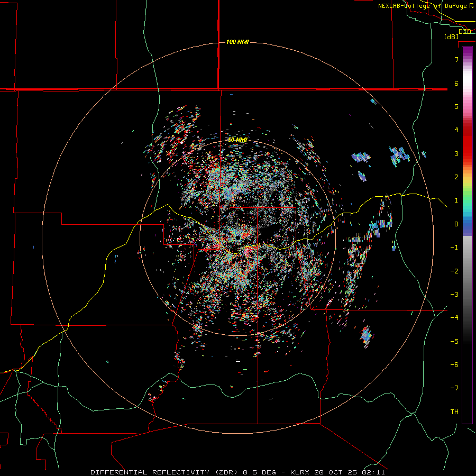
Task: Click the '-6' value on color scale
Action: [x=454, y=365]
